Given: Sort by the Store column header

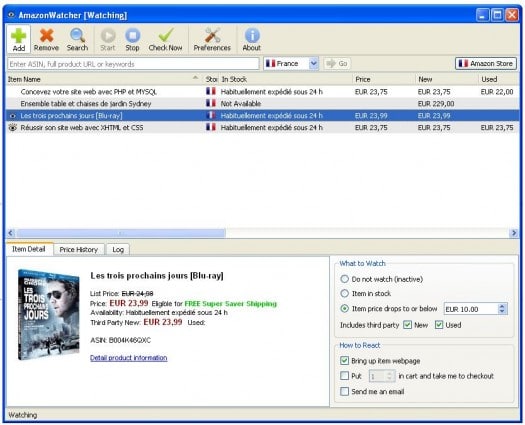Looking at the screenshot, I should tap(211, 79).
